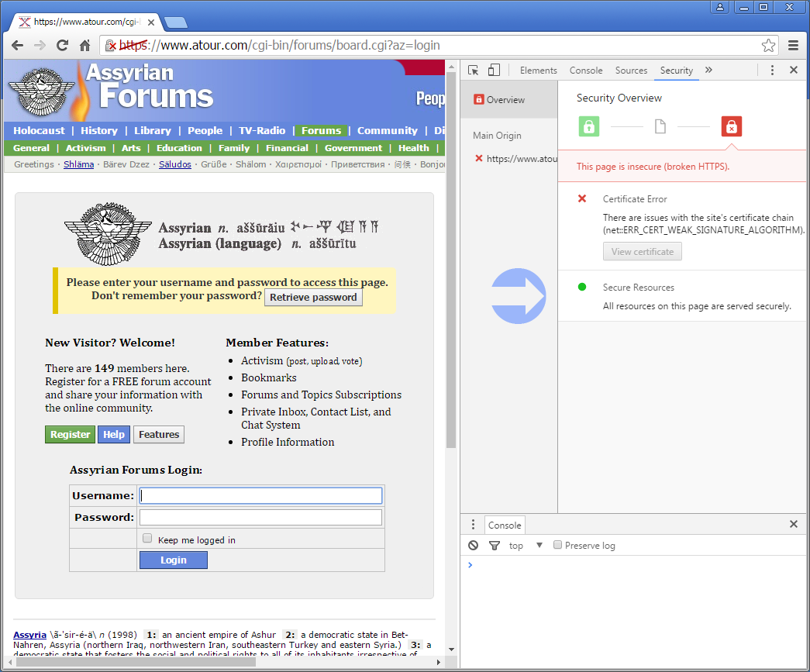Viewport: 810px width, 672px height.
Task: Bookmark this page with the star icon
Action: [768, 46]
